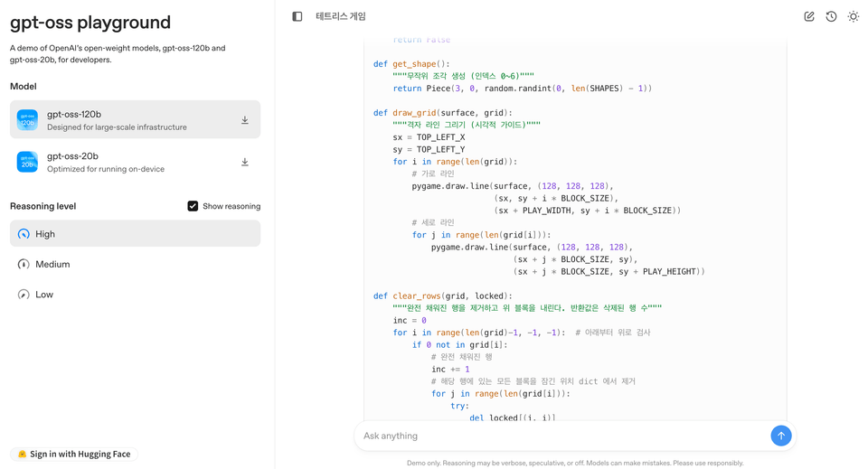Click the 'if 0 not in grid[i]:' line

[x=459, y=344]
